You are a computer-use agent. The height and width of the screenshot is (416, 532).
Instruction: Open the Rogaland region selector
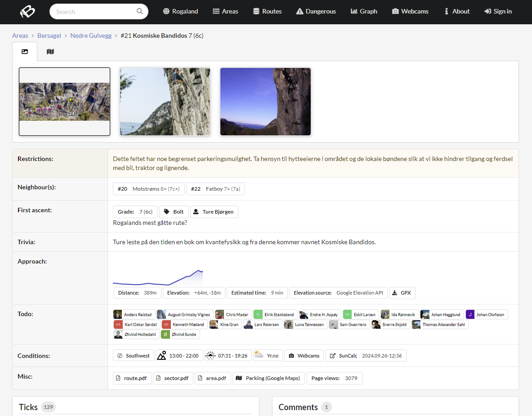pos(180,12)
